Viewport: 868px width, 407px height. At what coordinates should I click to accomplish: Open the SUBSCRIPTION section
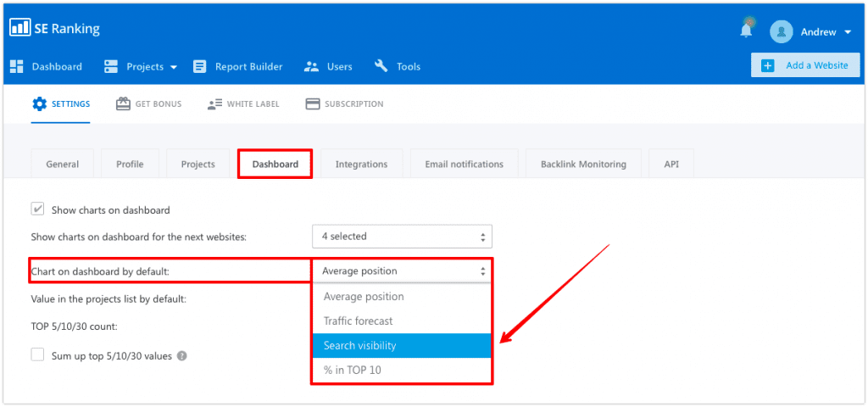353,103
